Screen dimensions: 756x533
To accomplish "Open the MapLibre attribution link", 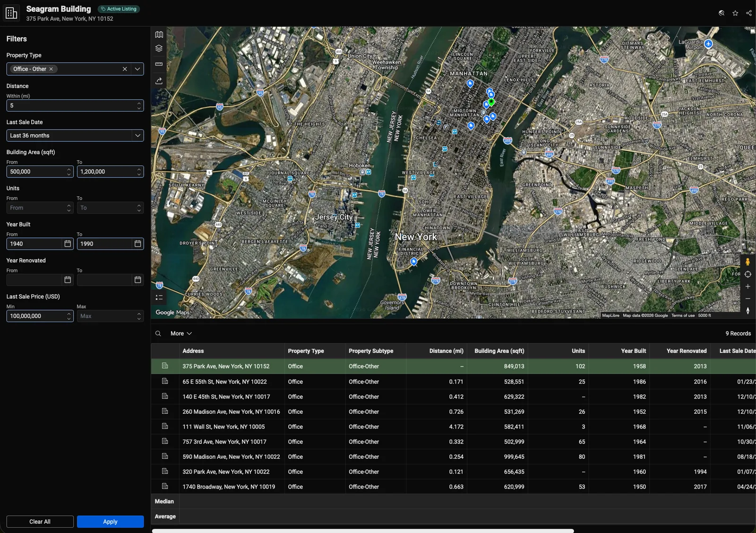I will pyautogui.click(x=610, y=315).
